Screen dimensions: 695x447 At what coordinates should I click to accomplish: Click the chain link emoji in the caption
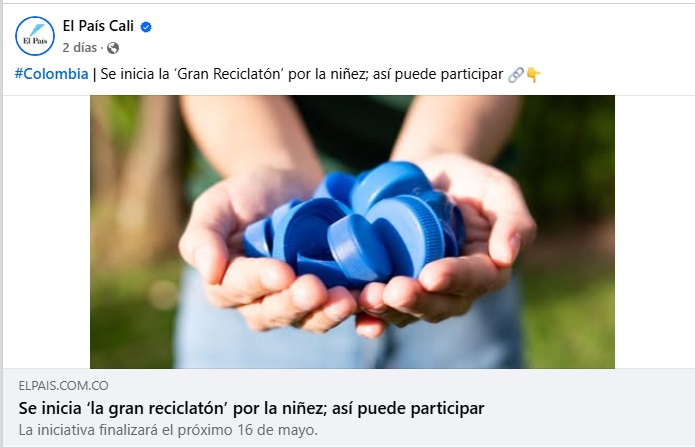coord(515,74)
